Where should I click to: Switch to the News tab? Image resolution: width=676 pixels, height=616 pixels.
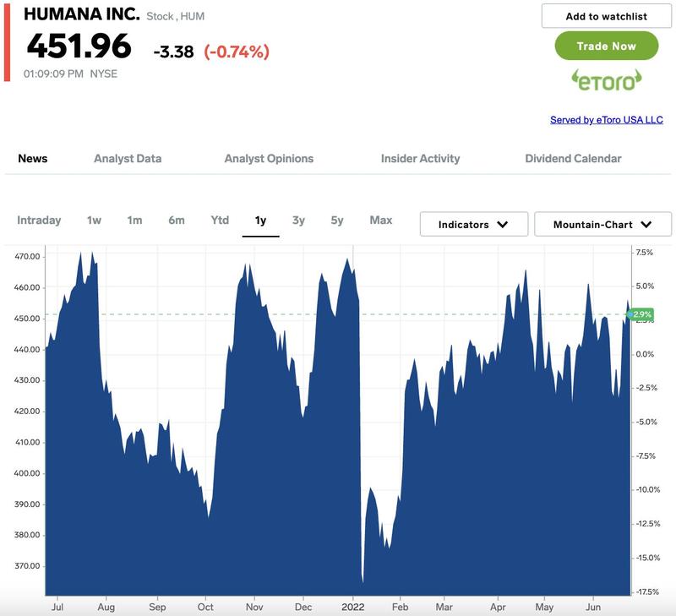coord(33,159)
